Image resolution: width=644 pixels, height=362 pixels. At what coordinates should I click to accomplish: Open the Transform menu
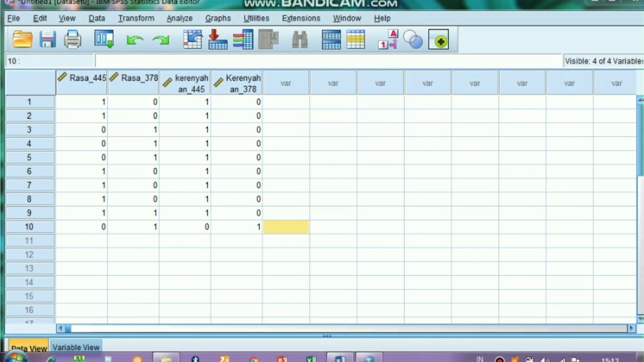136,18
